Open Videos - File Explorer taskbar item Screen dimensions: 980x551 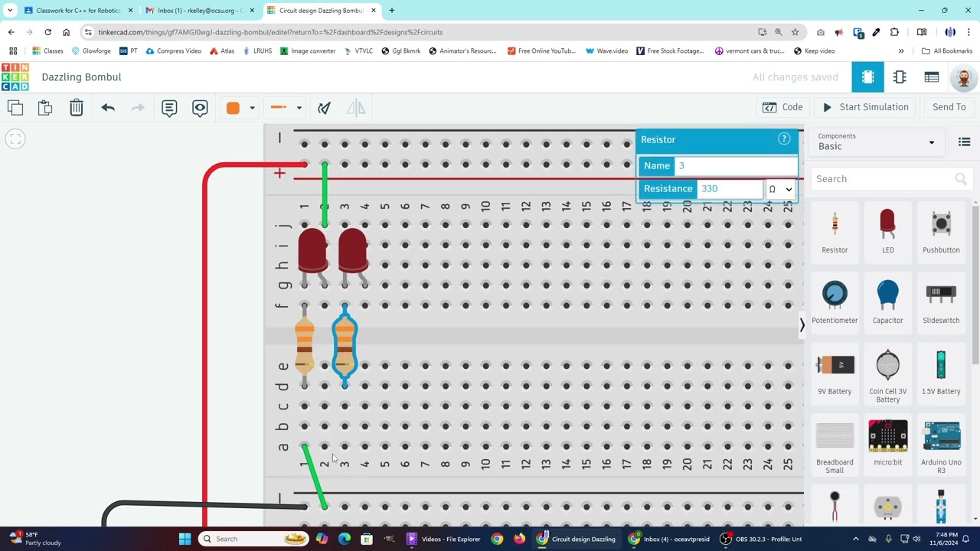point(443,539)
